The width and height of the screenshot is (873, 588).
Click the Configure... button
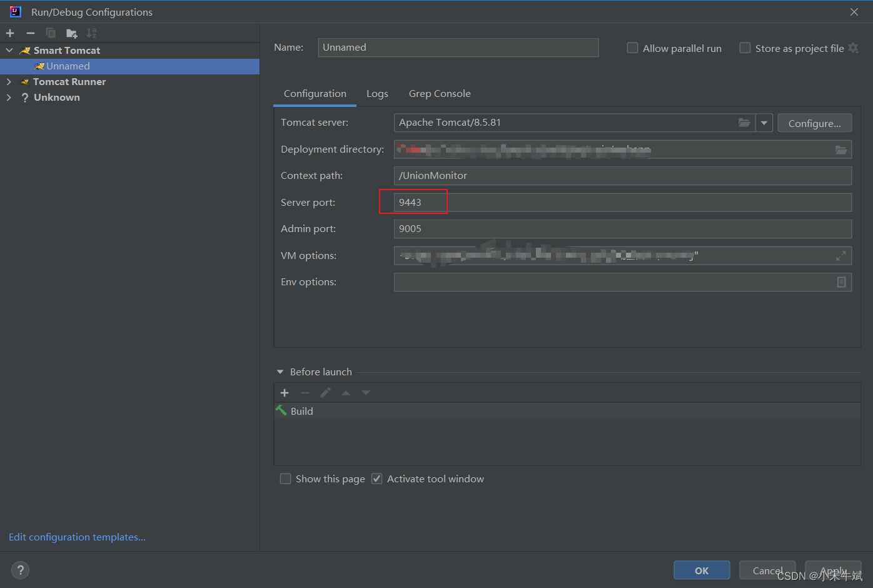(x=814, y=123)
